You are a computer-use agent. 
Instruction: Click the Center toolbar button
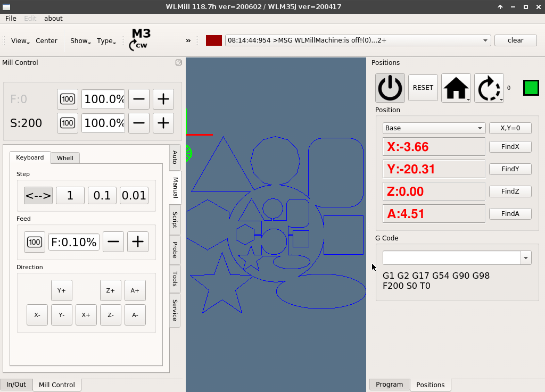47,40
